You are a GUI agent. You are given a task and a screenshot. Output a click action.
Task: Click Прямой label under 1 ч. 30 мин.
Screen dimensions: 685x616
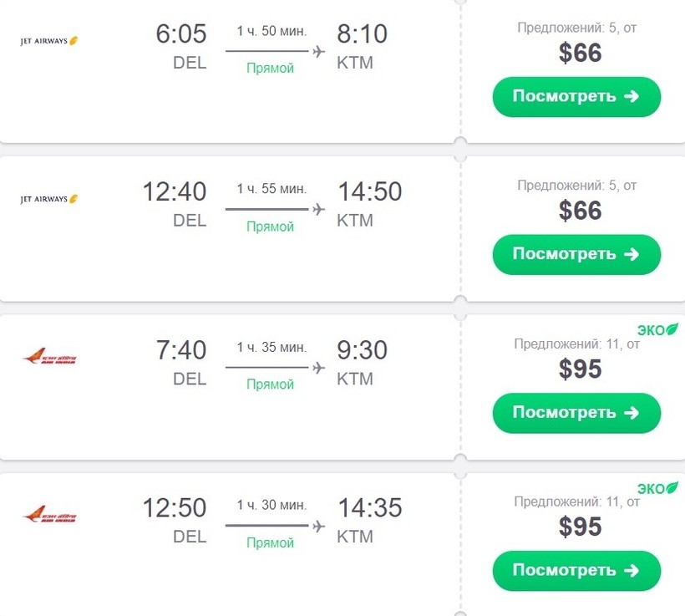coord(270,543)
